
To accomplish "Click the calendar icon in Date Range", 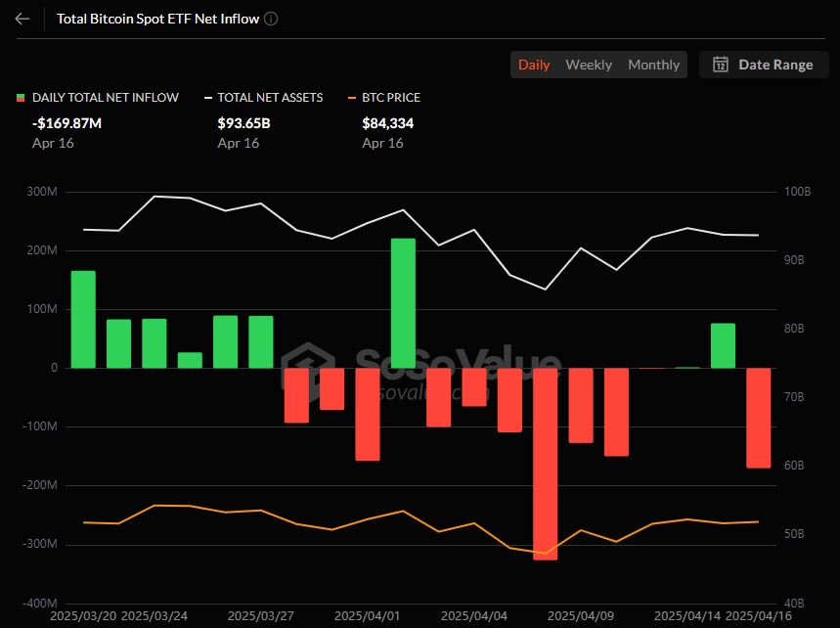I will (x=720, y=65).
